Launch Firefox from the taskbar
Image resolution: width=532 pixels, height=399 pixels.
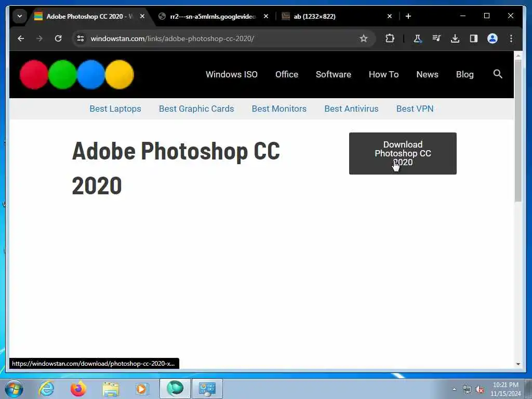[x=78, y=389]
